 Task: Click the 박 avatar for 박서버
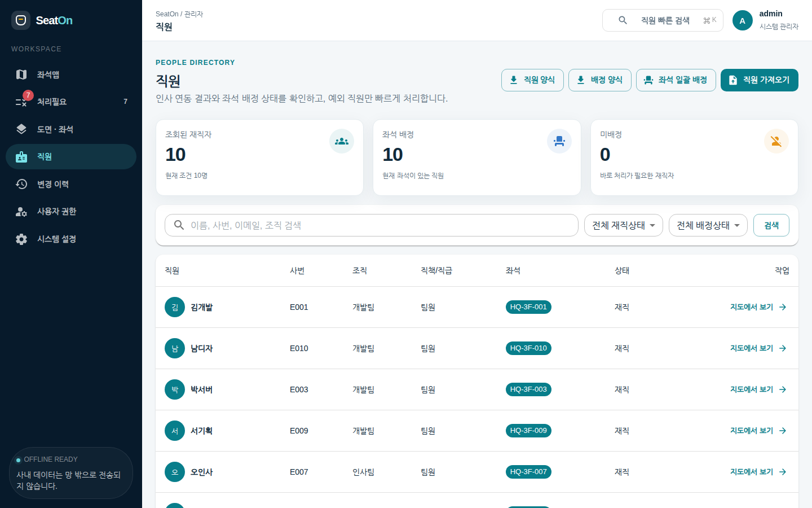175,389
